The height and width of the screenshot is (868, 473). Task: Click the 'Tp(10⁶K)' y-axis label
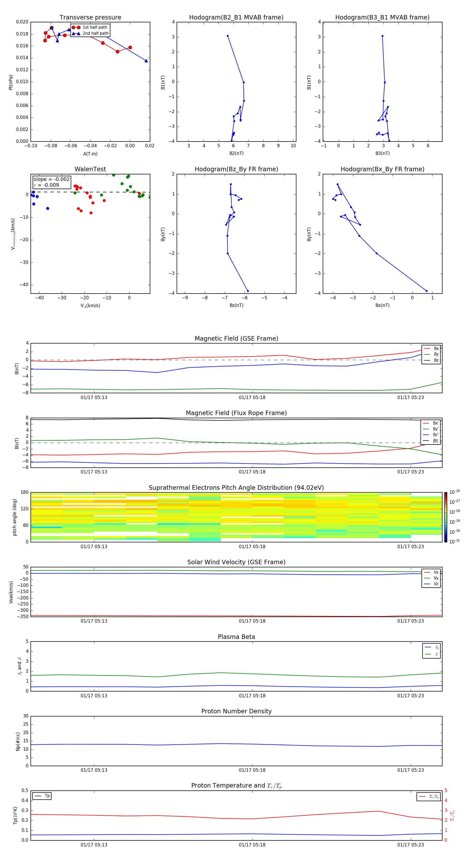pos(15,815)
